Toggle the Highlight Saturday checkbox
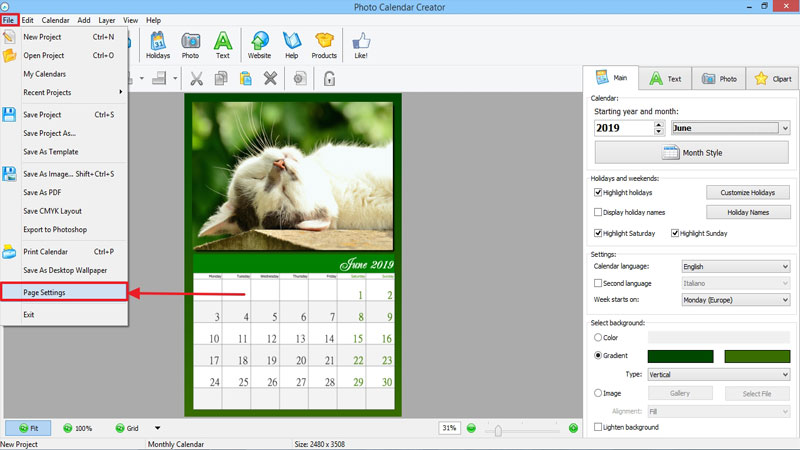The height and width of the screenshot is (450, 800). (598, 233)
